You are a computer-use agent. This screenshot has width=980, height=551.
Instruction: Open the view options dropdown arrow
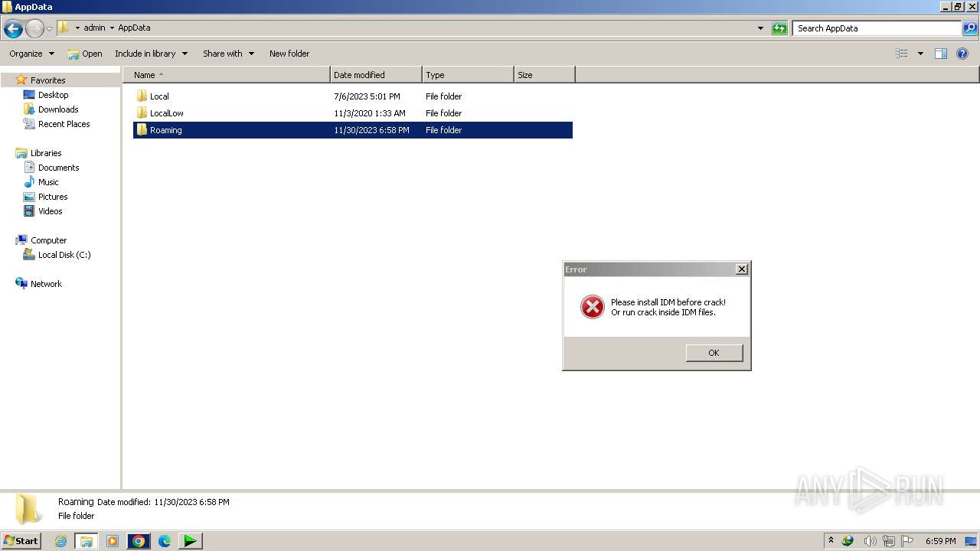pyautogui.click(x=920, y=54)
